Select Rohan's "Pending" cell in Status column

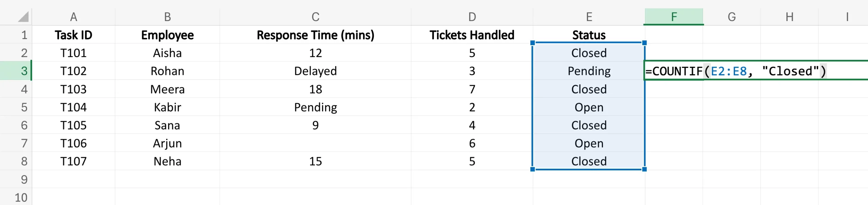point(589,71)
